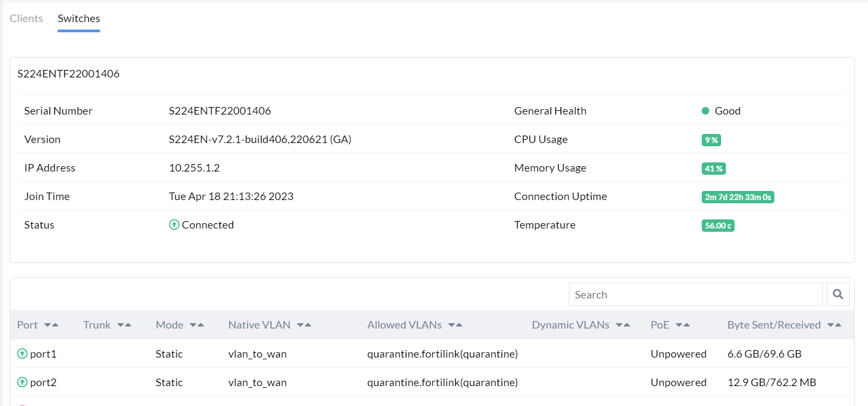This screenshot has width=868, height=406.
Task: Sort by PoE column arrows
Action: [683, 325]
